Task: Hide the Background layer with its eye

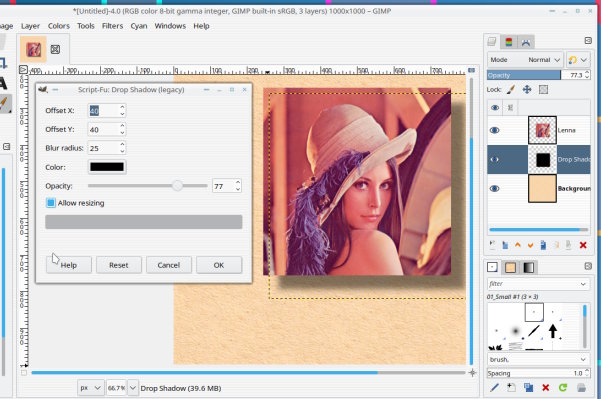Action: coord(494,189)
